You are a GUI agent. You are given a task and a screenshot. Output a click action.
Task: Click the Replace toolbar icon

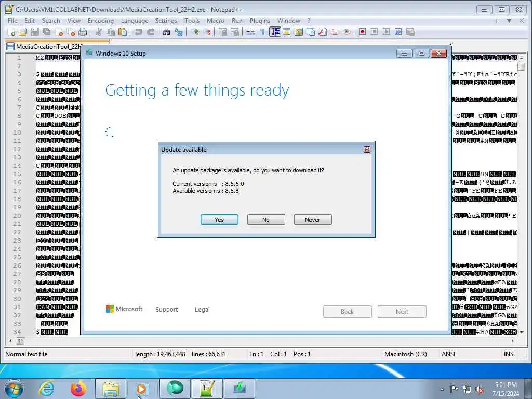(x=179, y=32)
